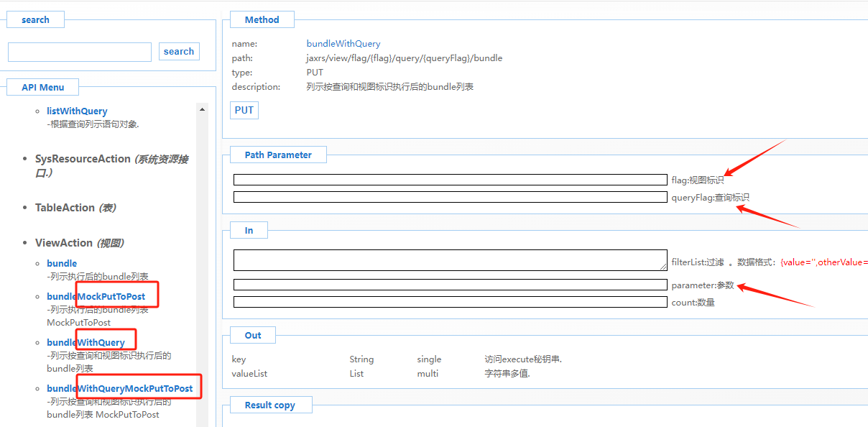Open the listWithQuery API link
This screenshot has height=427, width=868.
77,111
